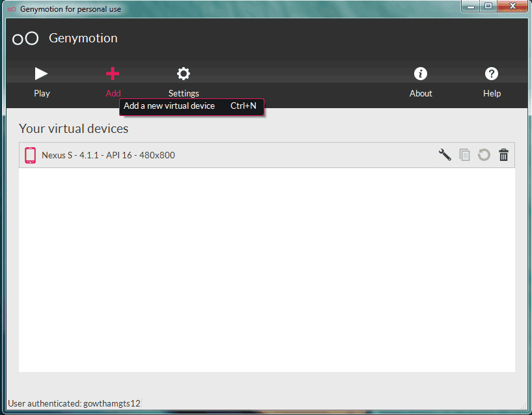
Task: Click the Genymotion header title text
Action: [83, 38]
